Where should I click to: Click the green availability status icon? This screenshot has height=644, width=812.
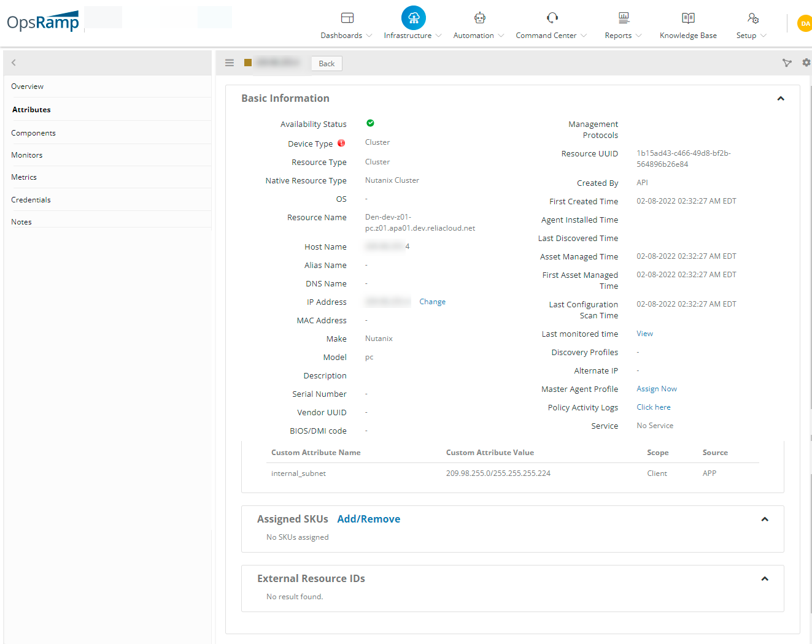(370, 123)
